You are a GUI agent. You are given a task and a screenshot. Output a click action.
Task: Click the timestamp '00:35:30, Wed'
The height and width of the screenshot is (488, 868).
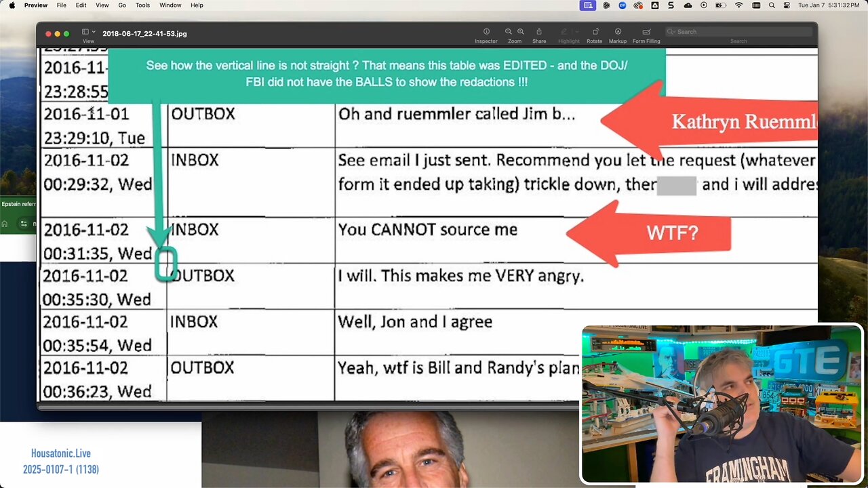[x=97, y=300]
